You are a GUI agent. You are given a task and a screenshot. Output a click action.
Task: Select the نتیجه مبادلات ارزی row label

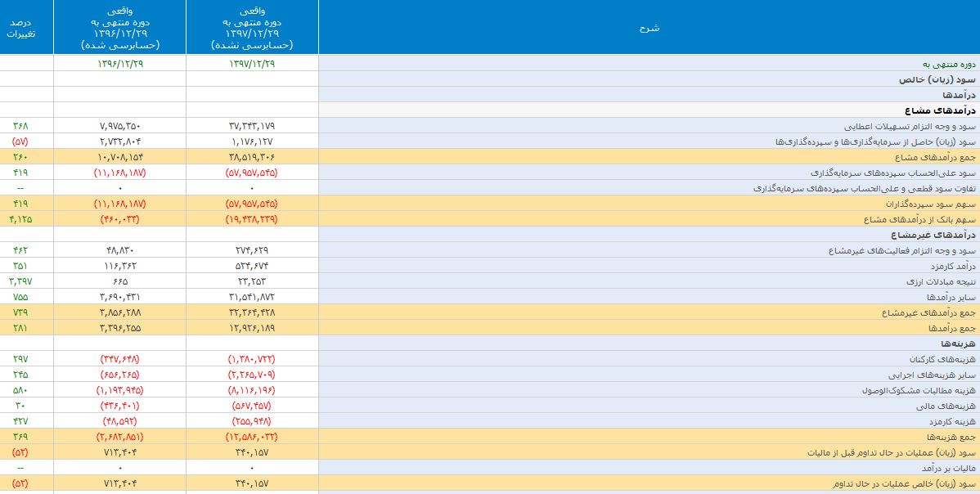tap(941, 281)
